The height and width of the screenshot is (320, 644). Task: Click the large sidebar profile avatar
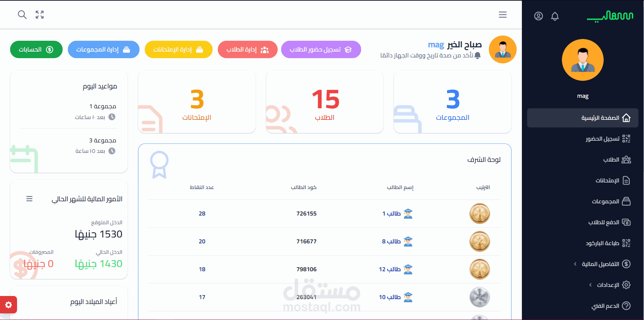tap(583, 60)
